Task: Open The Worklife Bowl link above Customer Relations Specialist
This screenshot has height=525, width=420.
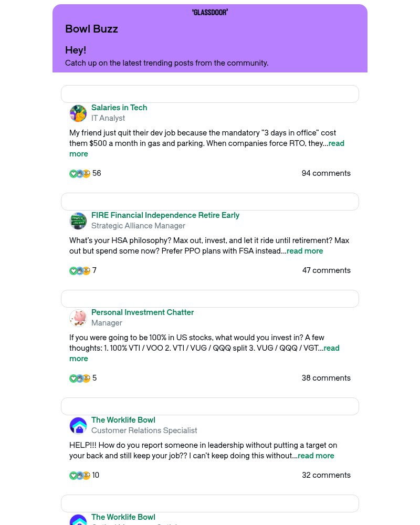Action: click(x=123, y=420)
